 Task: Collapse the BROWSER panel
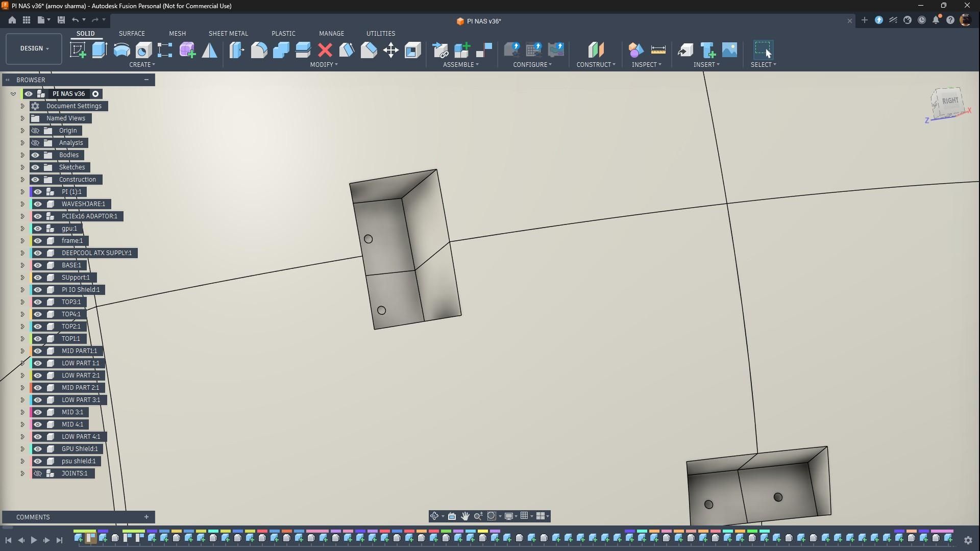[x=8, y=80]
